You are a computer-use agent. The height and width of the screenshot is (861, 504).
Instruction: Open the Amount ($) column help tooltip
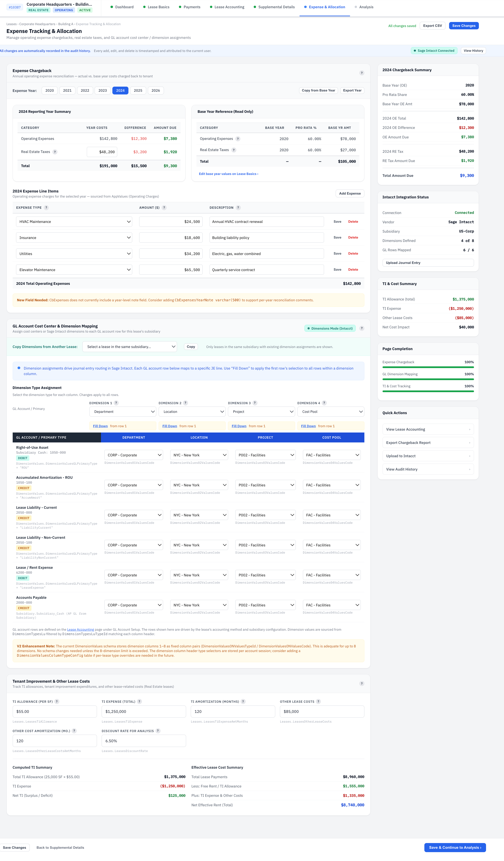point(164,207)
